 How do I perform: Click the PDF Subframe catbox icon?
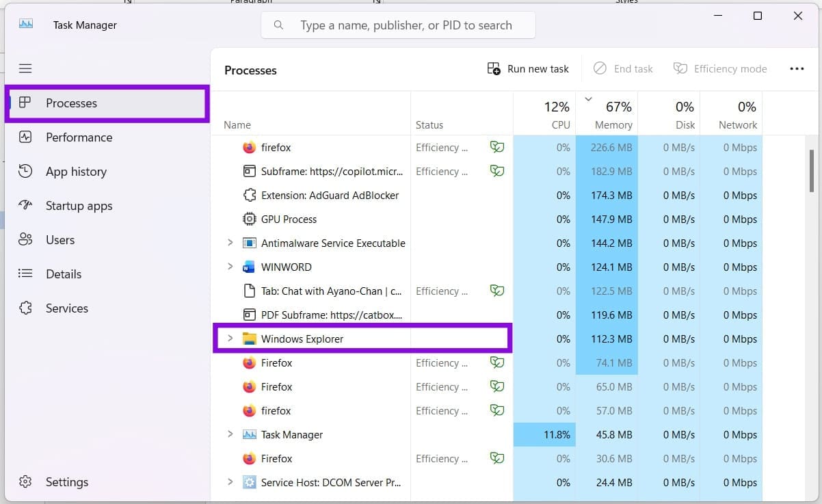(249, 315)
